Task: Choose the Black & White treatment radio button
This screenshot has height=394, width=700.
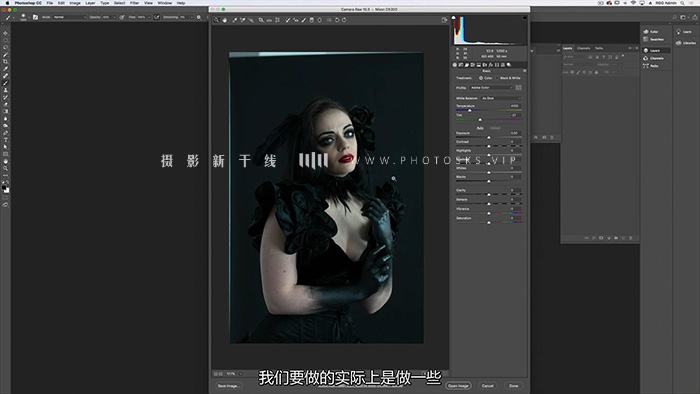Action: pos(497,78)
